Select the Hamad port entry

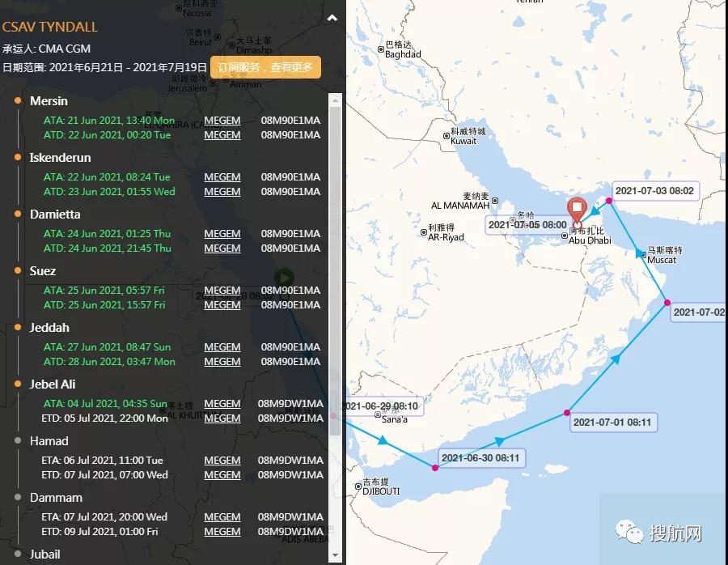(49, 441)
